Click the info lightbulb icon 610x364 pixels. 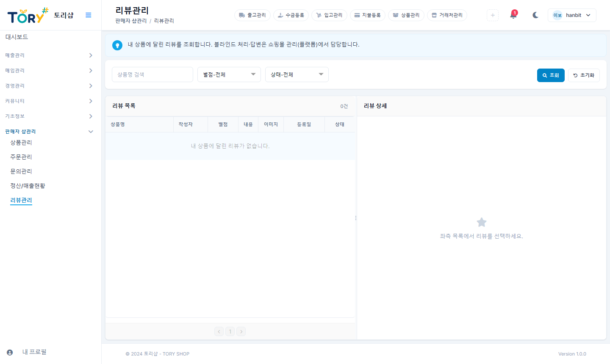(x=117, y=45)
